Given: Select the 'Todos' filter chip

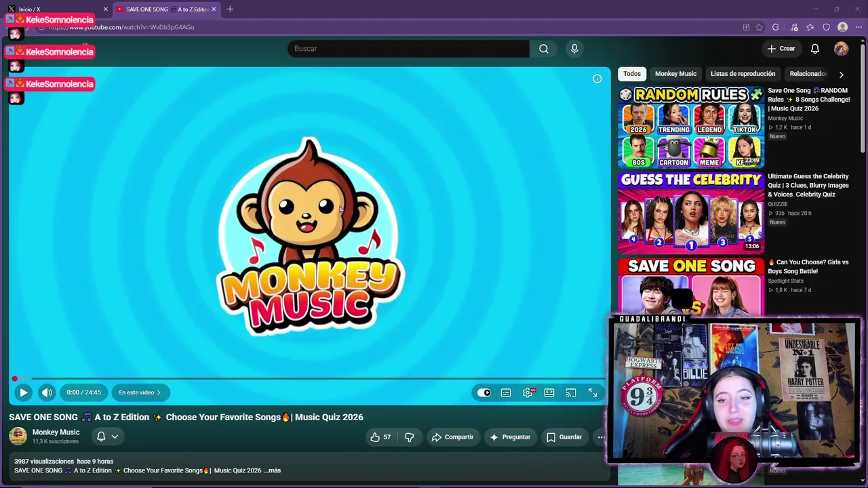Looking at the screenshot, I should pyautogui.click(x=632, y=74).
